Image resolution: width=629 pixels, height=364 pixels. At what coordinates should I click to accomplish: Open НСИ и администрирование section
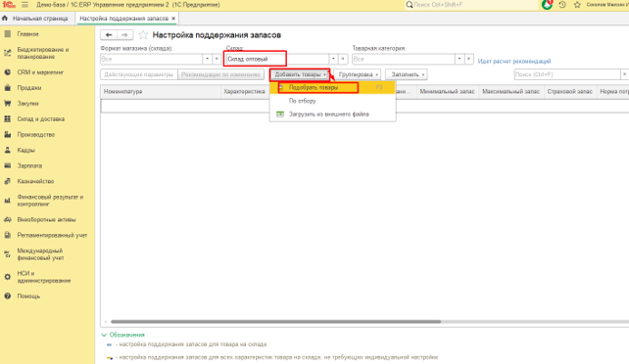coord(43,277)
